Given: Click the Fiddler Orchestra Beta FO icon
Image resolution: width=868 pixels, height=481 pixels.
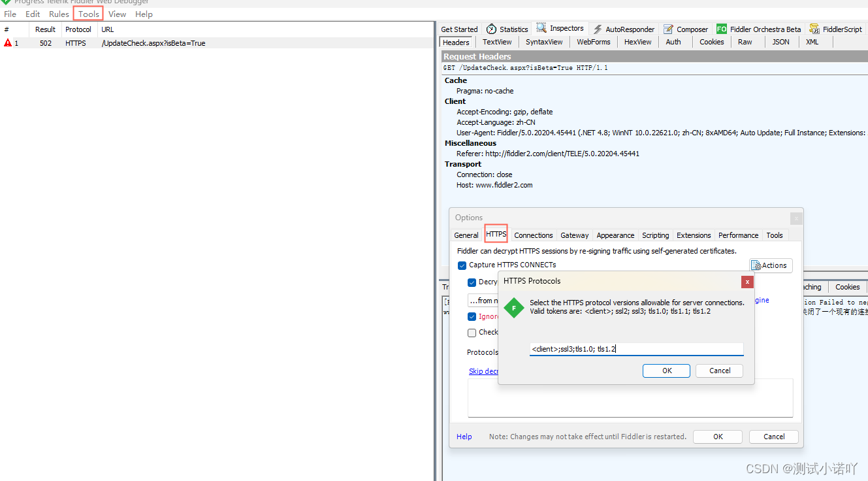Looking at the screenshot, I should (x=721, y=29).
